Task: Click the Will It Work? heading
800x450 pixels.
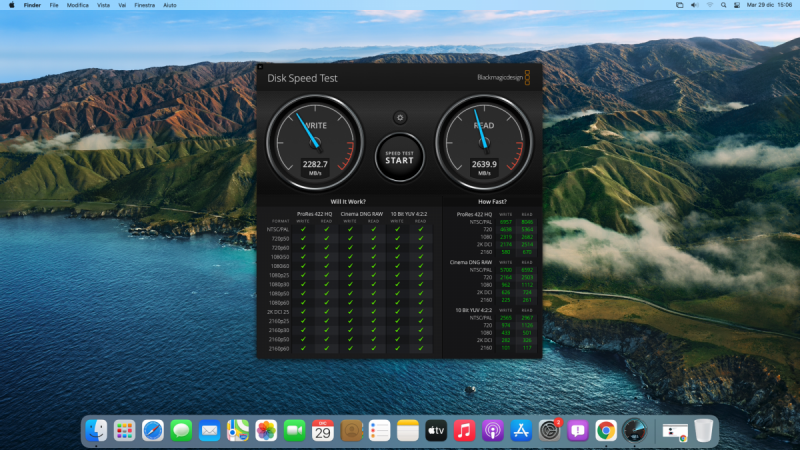Action: [348, 202]
